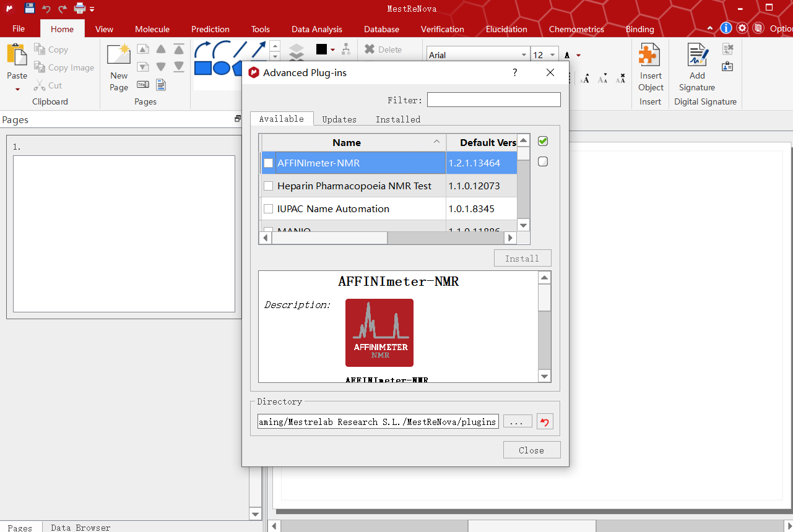Open the quick access toolbar customize arrow
793x532 pixels.
pos(92,9)
